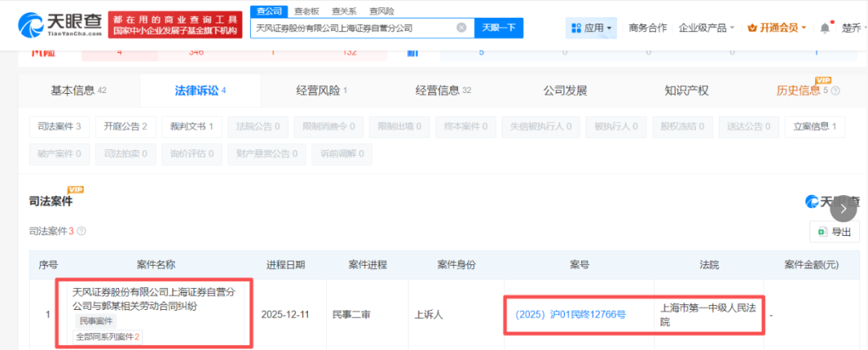Switch to the 法律诉讼 tab
This screenshot has height=350, width=868.
point(200,90)
